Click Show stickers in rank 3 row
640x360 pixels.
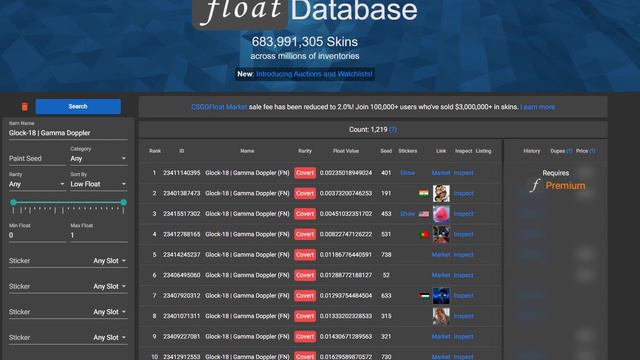[407, 214]
